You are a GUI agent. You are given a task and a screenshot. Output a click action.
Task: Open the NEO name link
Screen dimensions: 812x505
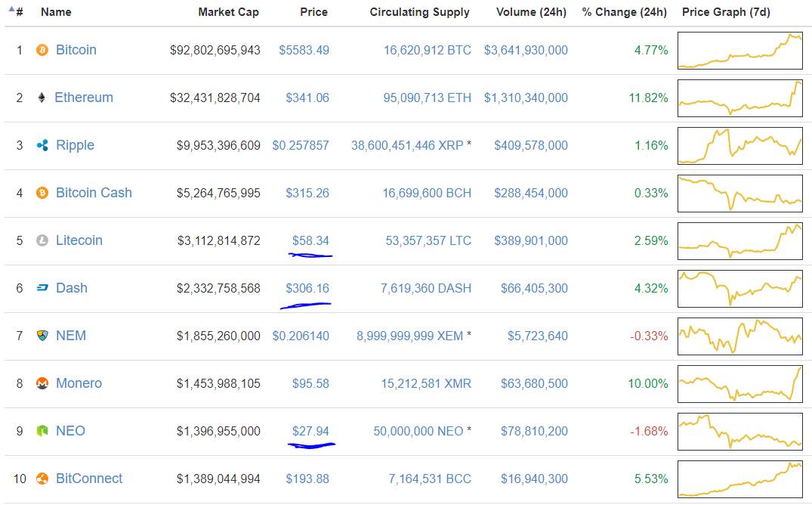click(x=70, y=431)
